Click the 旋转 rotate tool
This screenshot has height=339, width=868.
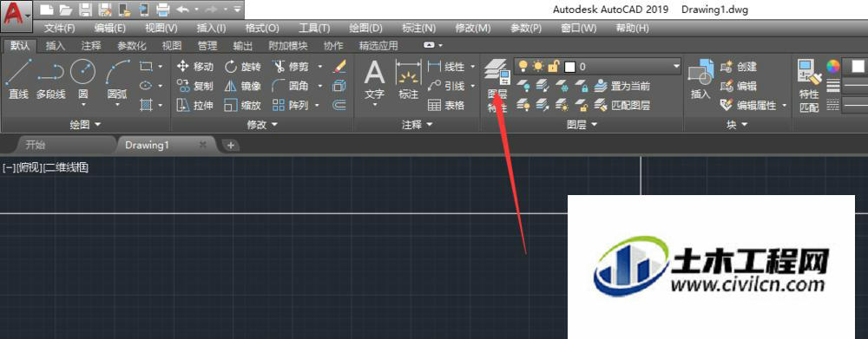point(242,67)
